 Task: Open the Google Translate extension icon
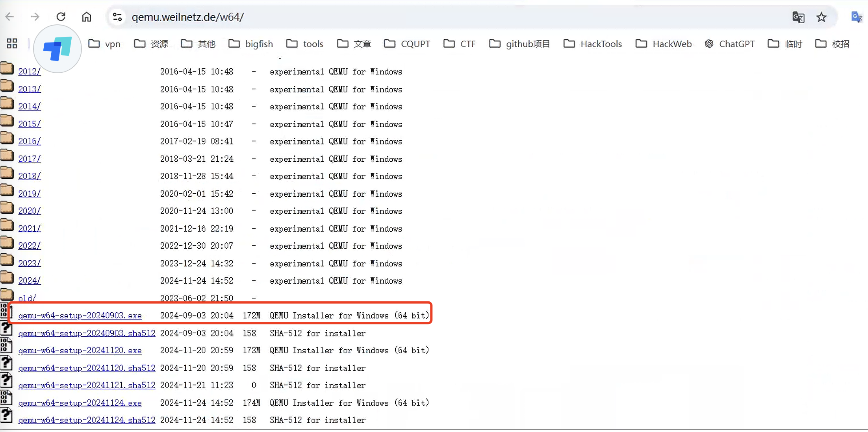click(x=856, y=17)
